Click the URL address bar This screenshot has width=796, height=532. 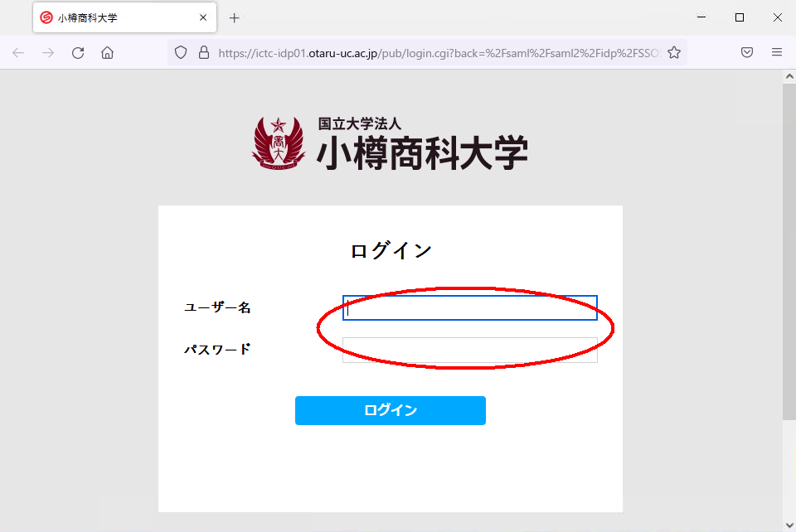pyautogui.click(x=438, y=53)
